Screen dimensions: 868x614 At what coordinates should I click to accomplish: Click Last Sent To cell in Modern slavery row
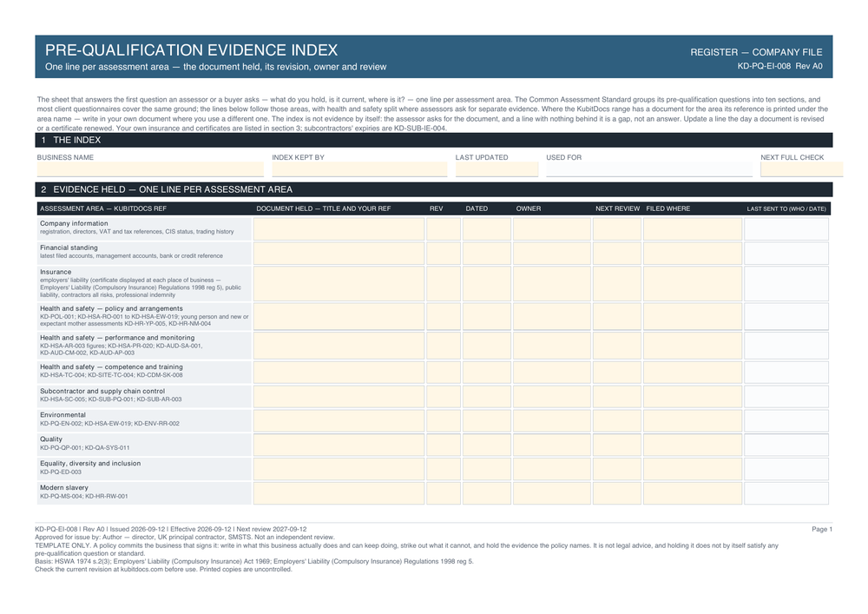pos(786,493)
